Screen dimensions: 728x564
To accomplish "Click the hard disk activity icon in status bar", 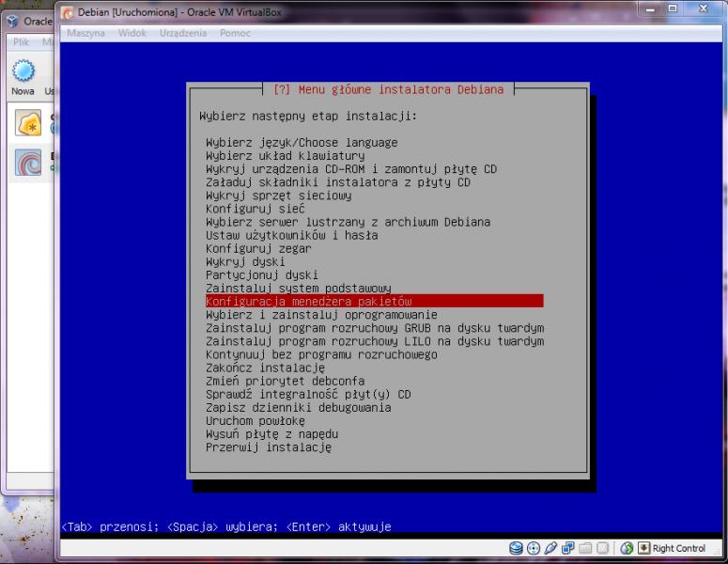I will click(x=516, y=548).
